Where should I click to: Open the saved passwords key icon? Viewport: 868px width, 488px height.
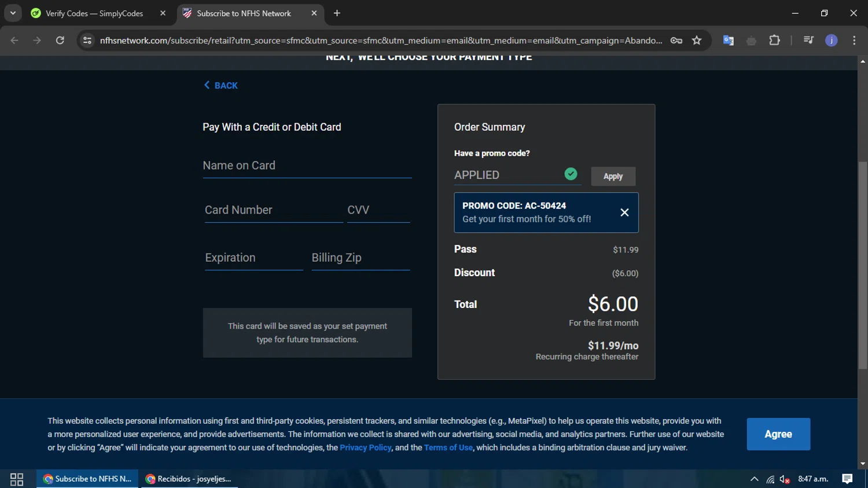click(676, 41)
